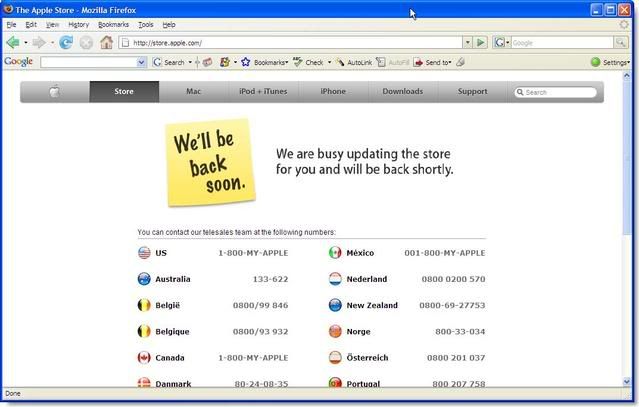Click the Google toolbar search input
This screenshot has width=639, height=407.
click(88, 62)
